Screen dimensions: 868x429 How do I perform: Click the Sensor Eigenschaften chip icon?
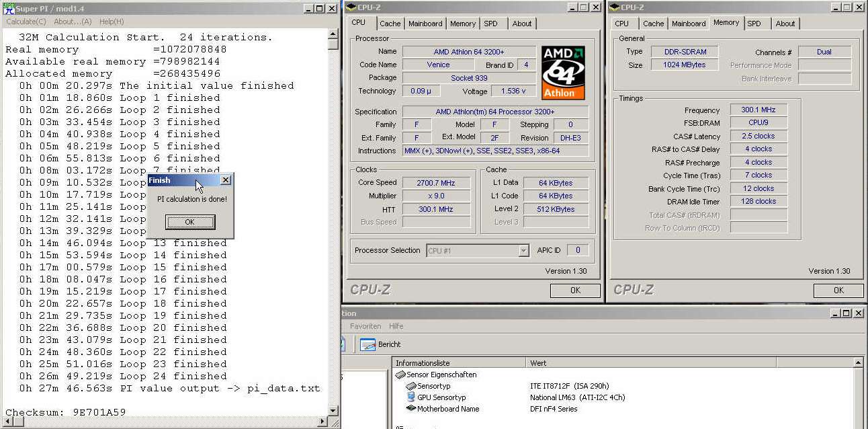point(400,375)
